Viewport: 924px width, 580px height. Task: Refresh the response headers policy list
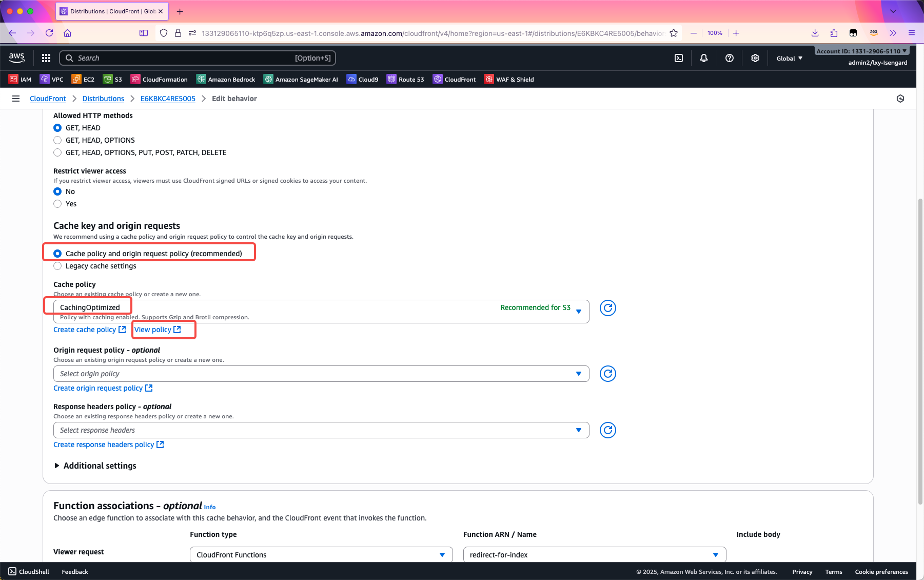(607, 430)
